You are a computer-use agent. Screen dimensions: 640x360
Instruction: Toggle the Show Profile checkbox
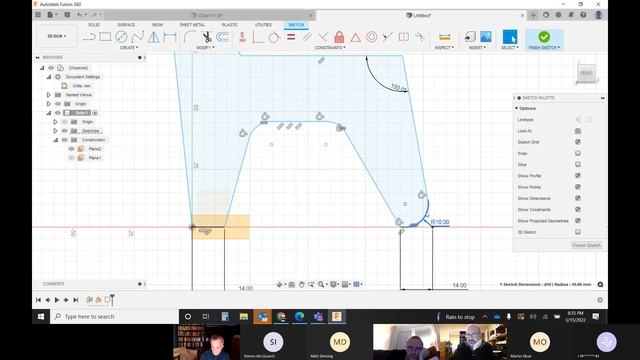pos(578,176)
